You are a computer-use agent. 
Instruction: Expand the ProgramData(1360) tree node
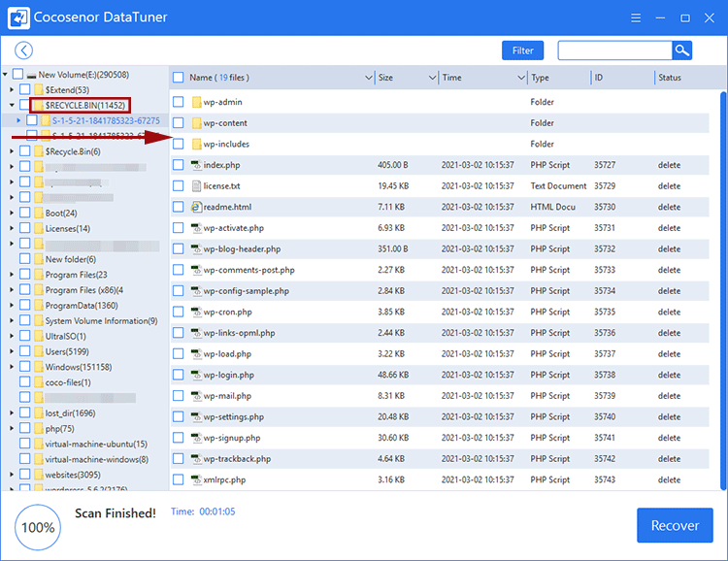point(12,305)
